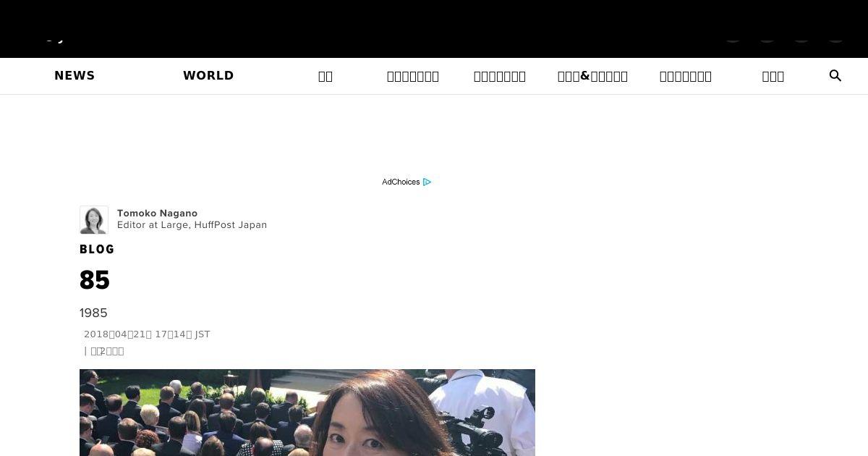The height and width of the screenshot is (456, 868).
Task: Click Tomoko Nagano's author avatar
Action: coord(94,220)
